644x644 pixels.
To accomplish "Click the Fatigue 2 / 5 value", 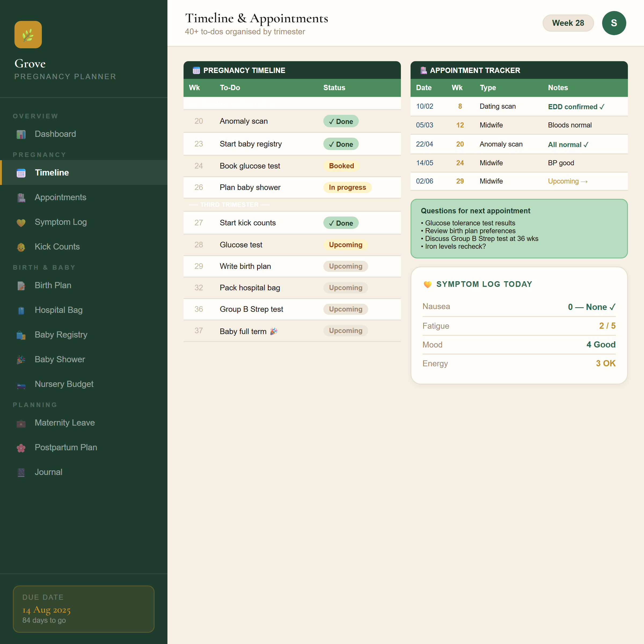I will point(607,326).
